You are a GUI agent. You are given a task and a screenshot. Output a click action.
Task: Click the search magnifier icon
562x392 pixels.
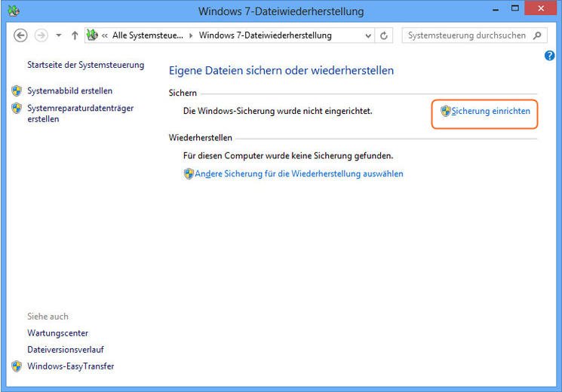[x=537, y=35]
